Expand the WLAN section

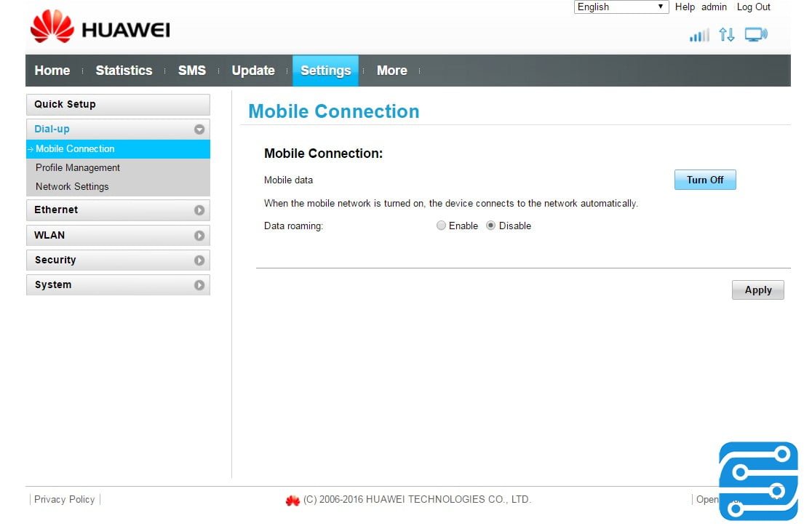pos(199,236)
